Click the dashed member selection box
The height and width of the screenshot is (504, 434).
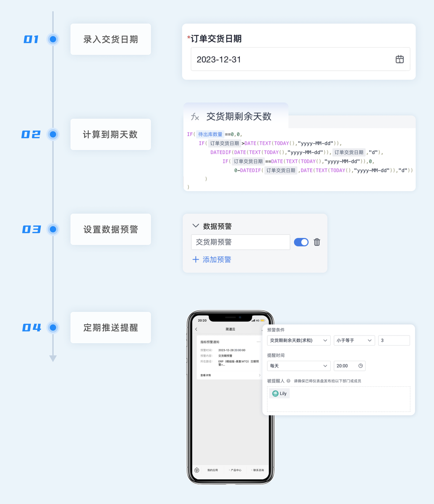click(339, 399)
